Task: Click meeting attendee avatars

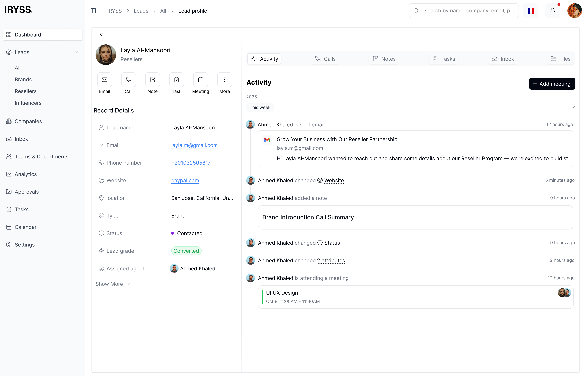Action: [564, 293]
